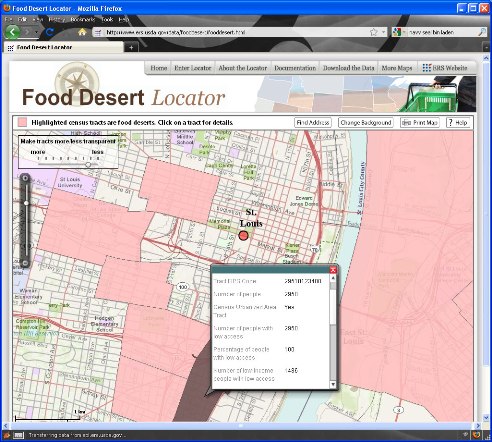Screen dimensions: 492x442
Task: Click the site identity icon in address bar
Action: tap(98, 32)
